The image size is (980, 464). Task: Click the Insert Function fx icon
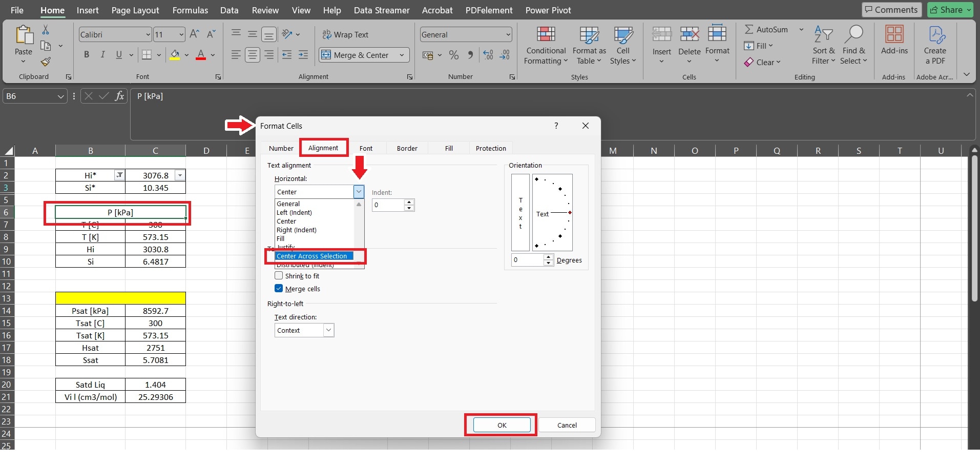[119, 96]
